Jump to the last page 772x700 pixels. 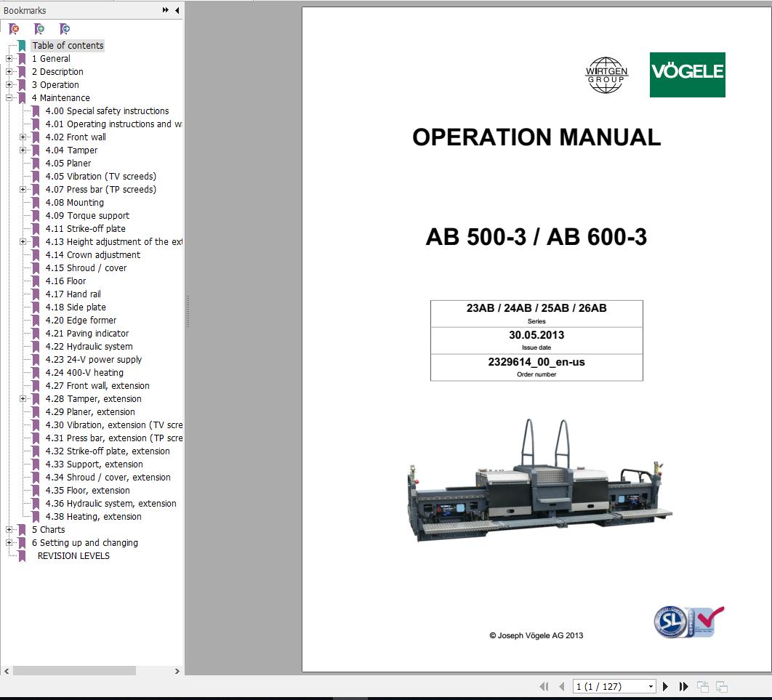point(683,686)
